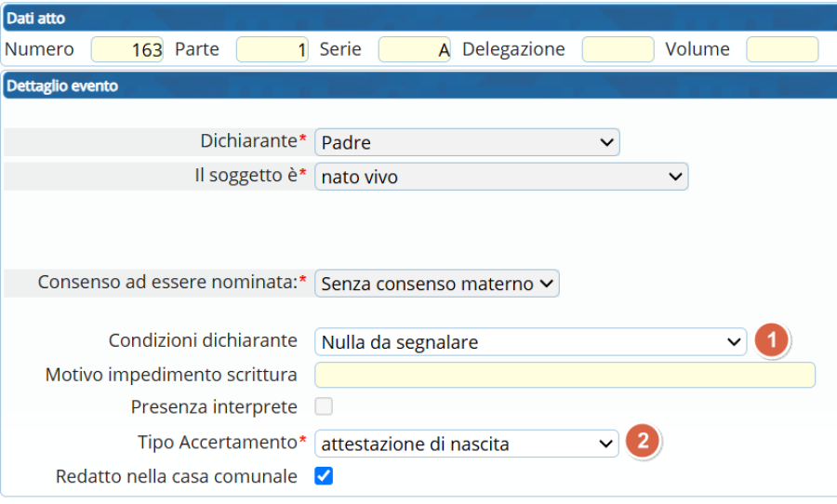Open the Dichiarante dropdown showing Padre
Image resolution: width=837 pixels, height=504 pixels.
click(467, 142)
